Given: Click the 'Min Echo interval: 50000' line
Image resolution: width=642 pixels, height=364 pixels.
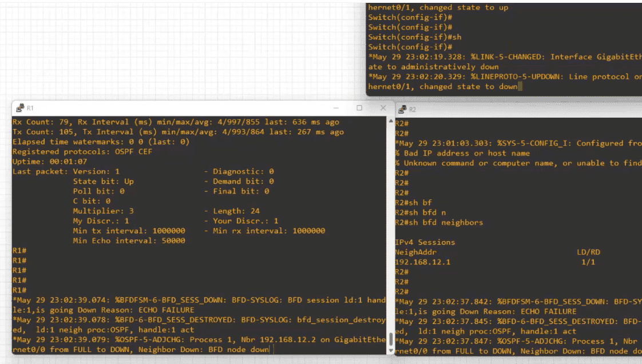Looking at the screenshot, I should [x=129, y=241].
